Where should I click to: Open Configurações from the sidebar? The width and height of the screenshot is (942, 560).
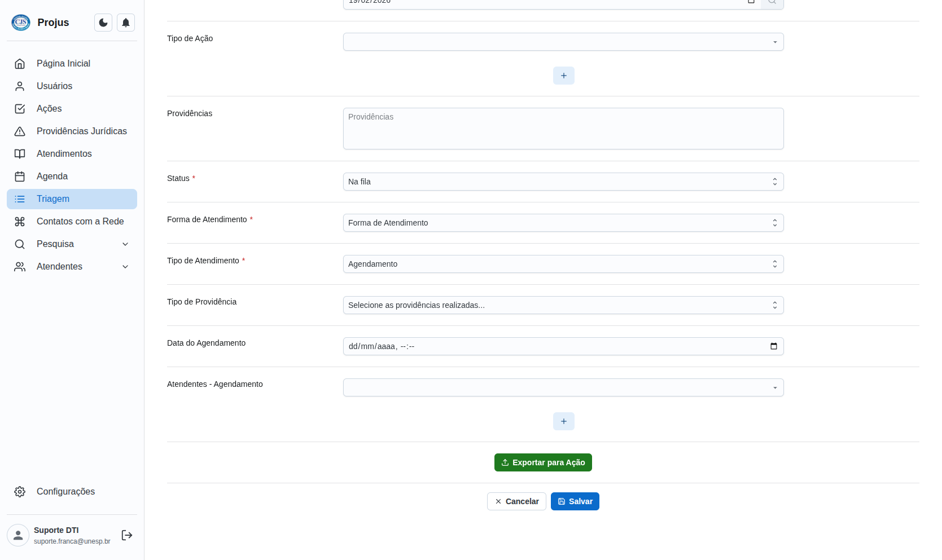(65, 492)
